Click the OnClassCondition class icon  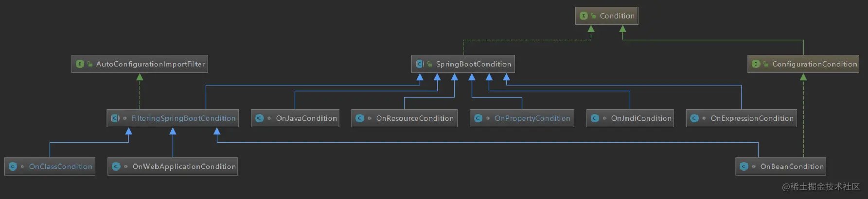13,166
